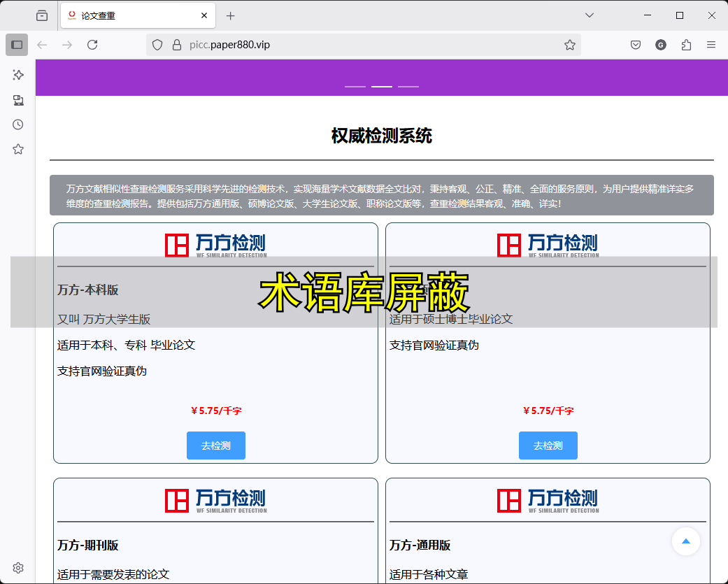Viewport: 728px width, 584px height.
Task: Open the account avatar G icon
Action: click(661, 45)
